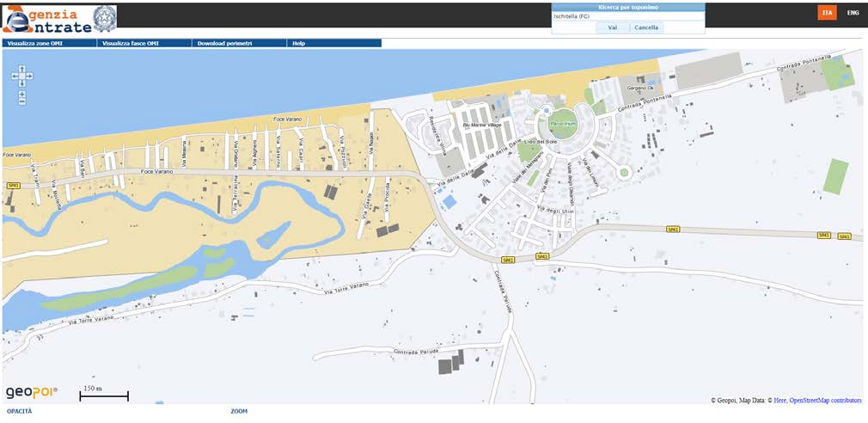Image resolution: width=868 pixels, height=423 pixels.
Task: Open the Visualizza fasce OMI menu
Action: [130, 43]
